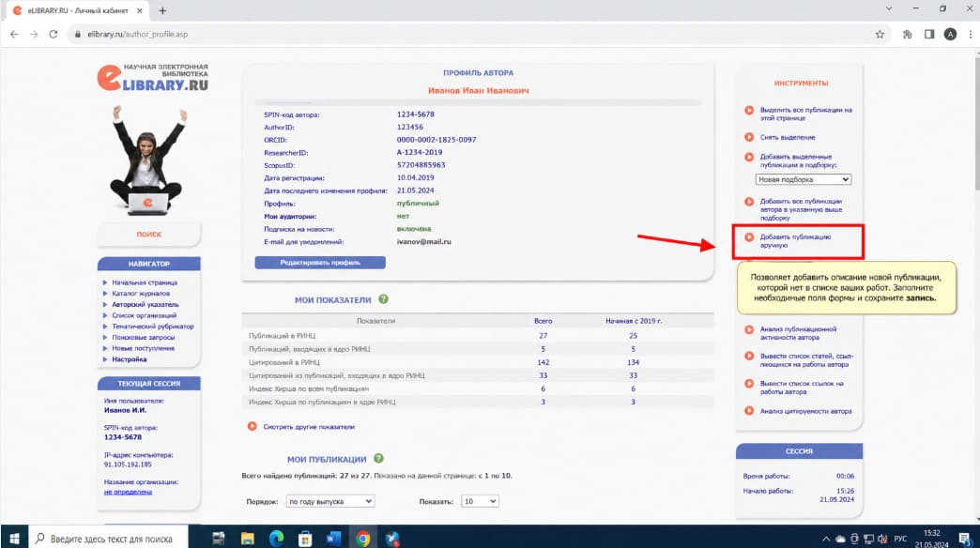The image size is (980, 548).
Task: Open Авторский указатель in the navigator
Action: click(x=145, y=304)
